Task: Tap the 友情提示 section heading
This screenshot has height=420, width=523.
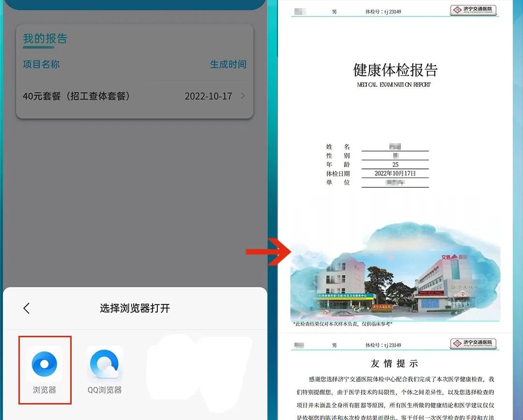Action: click(x=394, y=363)
